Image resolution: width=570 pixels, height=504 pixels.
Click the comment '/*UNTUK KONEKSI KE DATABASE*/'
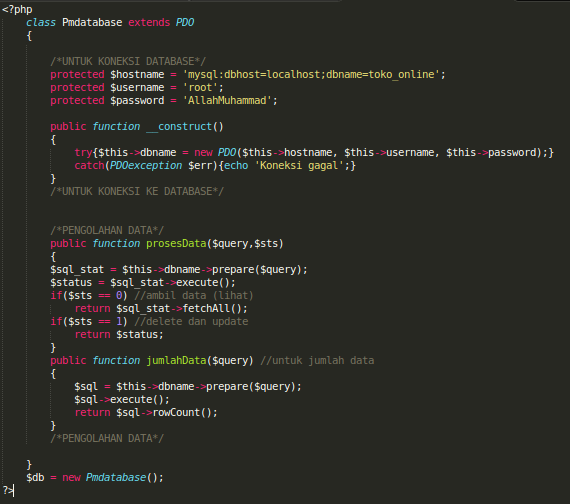137,192
